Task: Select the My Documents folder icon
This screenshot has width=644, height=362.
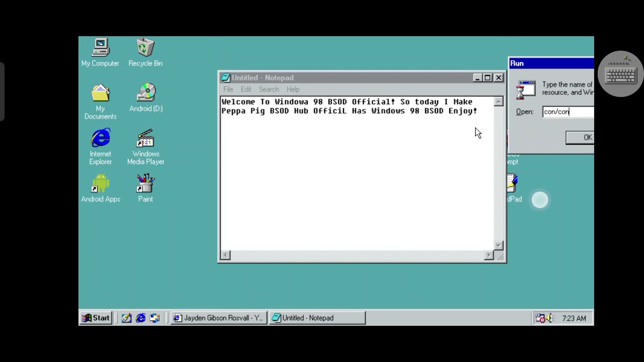Action: [100, 102]
